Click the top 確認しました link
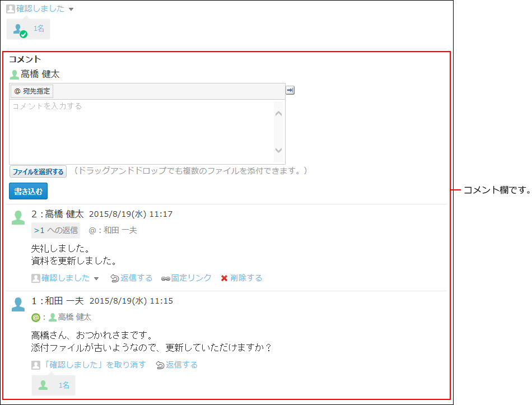The height and width of the screenshot is (405, 532). 40,8
